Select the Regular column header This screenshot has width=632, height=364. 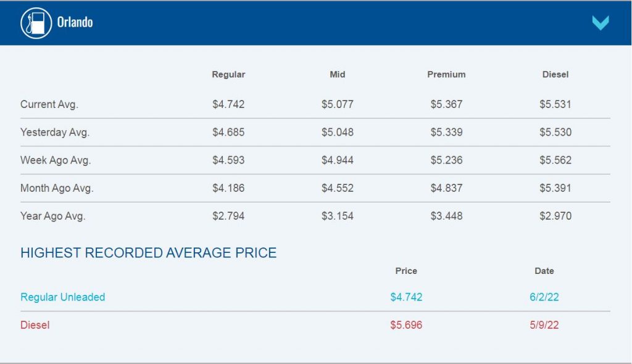coord(228,75)
